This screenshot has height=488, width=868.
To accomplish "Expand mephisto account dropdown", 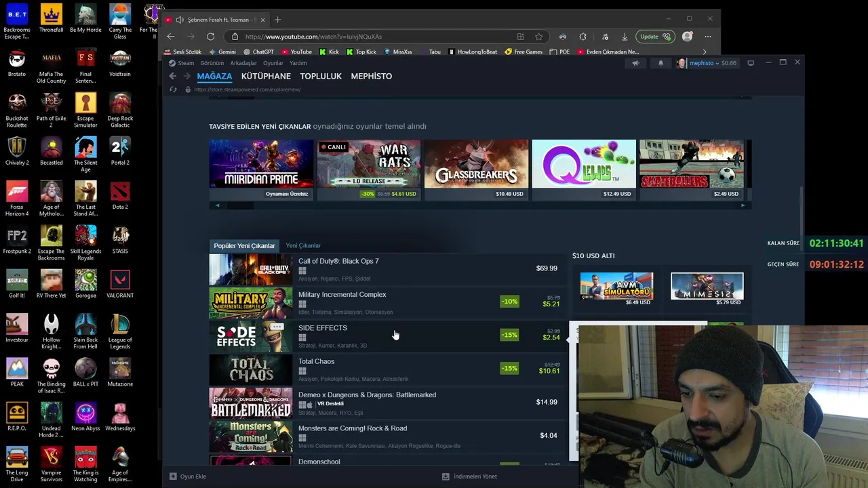I will tap(706, 63).
